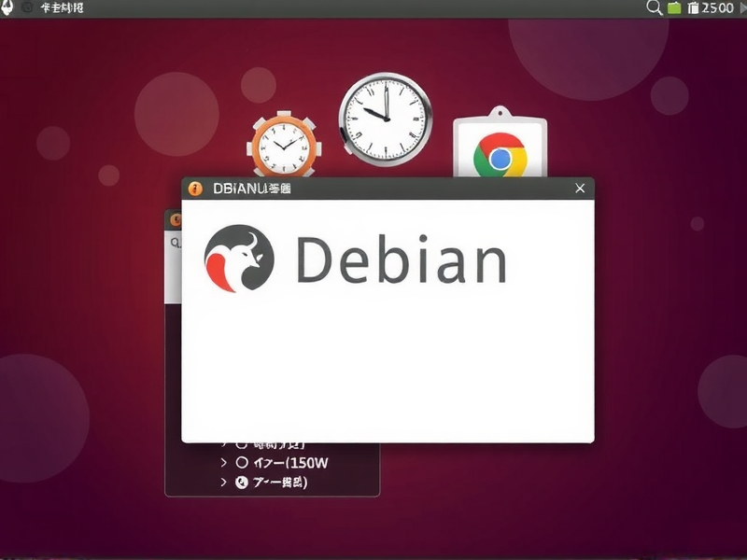Open the panel dropdown arrow at top right
The width and height of the screenshot is (747, 560).
pos(742,8)
